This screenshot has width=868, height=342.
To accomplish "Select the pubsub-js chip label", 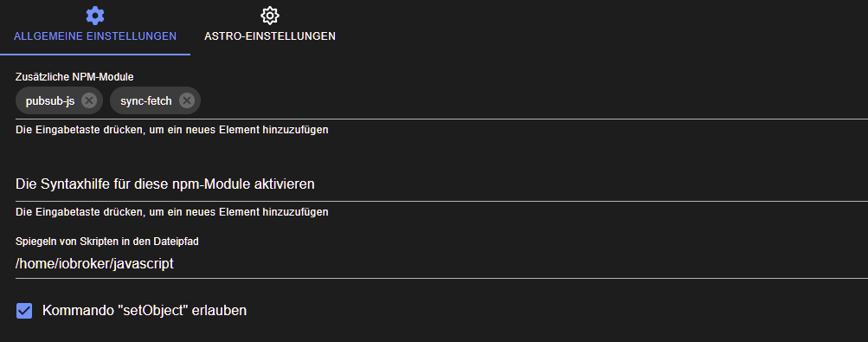I will pyautogui.click(x=50, y=101).
